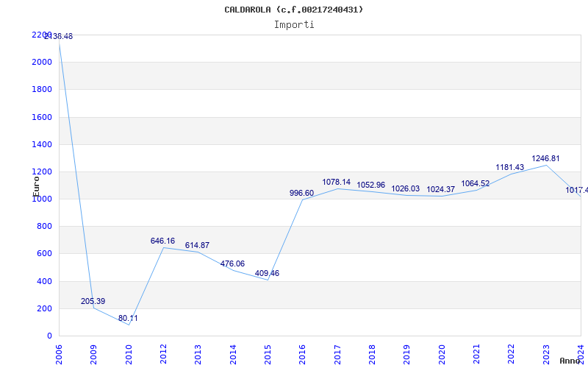The image size is (588, 368).
Task: Click the 2023 x-axis year label
Action: point(545,355)
